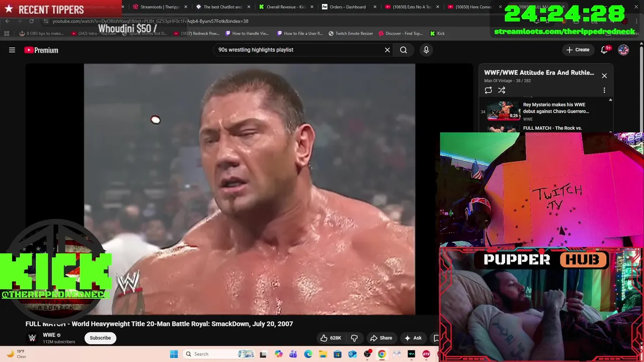Viewport: 644px width, 362px height.
Task: Open Microsoft Teams from the taskbar
Action: click(x=293, y=354)
